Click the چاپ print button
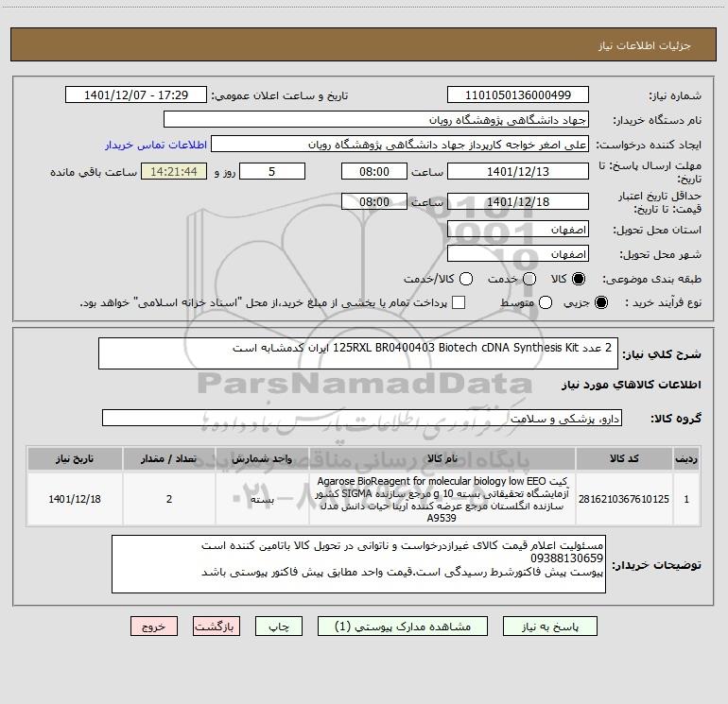 click(279, 627)
